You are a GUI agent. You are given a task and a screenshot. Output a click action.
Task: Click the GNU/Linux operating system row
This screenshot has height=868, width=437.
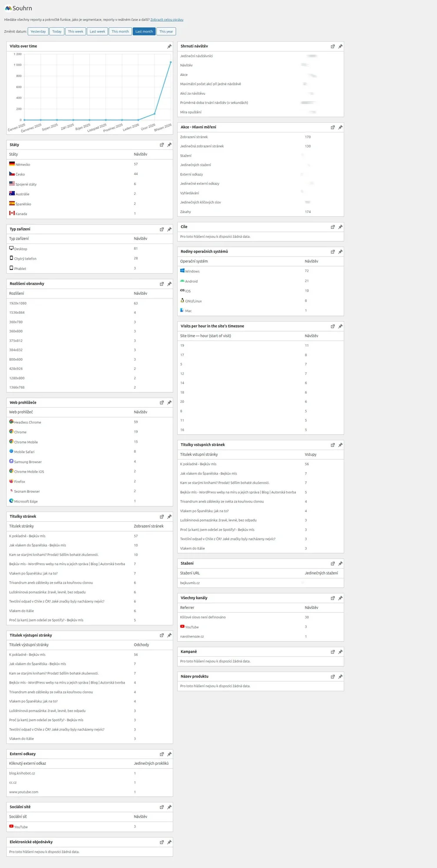261,301
